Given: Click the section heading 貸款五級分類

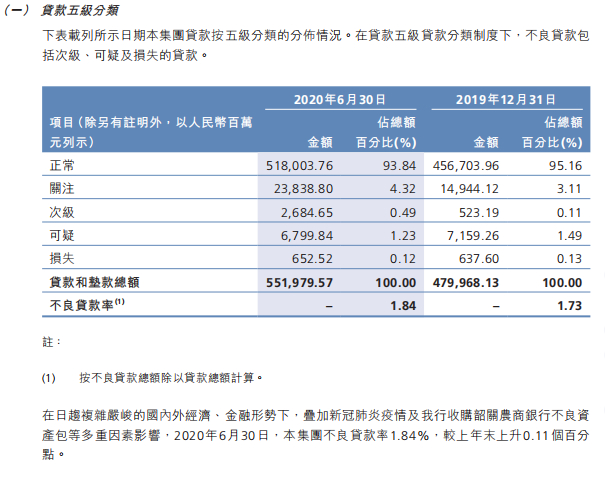Looking at the screenshot, I should point(80,10).
